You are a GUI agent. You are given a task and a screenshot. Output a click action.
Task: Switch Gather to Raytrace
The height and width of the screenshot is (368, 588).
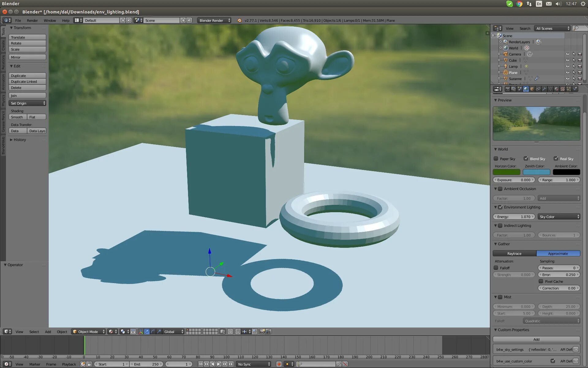pyautogui.click(x=514, y=254)
